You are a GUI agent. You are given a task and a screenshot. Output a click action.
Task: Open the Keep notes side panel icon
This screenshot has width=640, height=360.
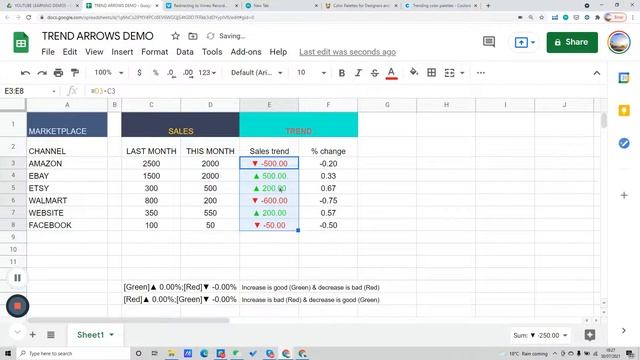tap(624, 110)
